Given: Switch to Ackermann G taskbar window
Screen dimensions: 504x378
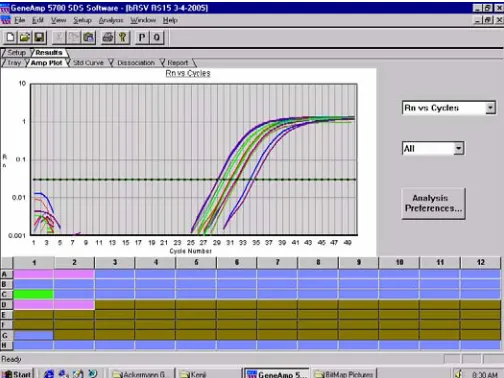Looking at the screenshot, I should point(142,374).
